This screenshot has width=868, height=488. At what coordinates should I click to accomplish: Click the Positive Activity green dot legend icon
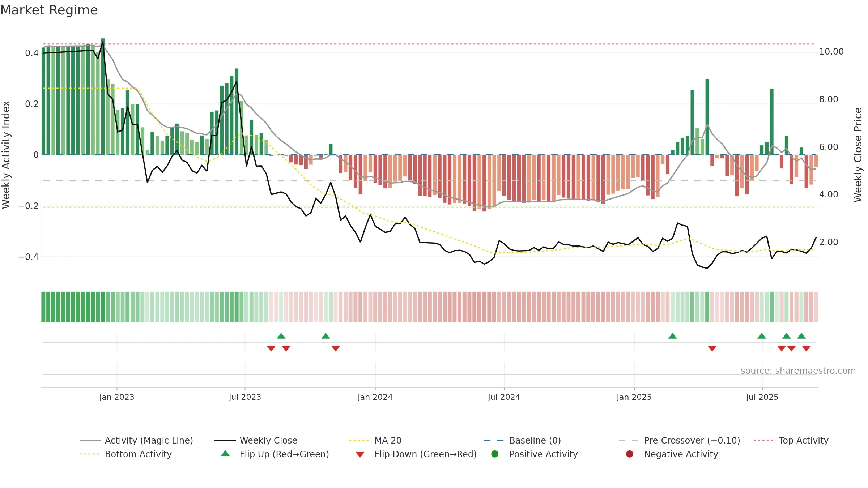[x=495, y=454]
